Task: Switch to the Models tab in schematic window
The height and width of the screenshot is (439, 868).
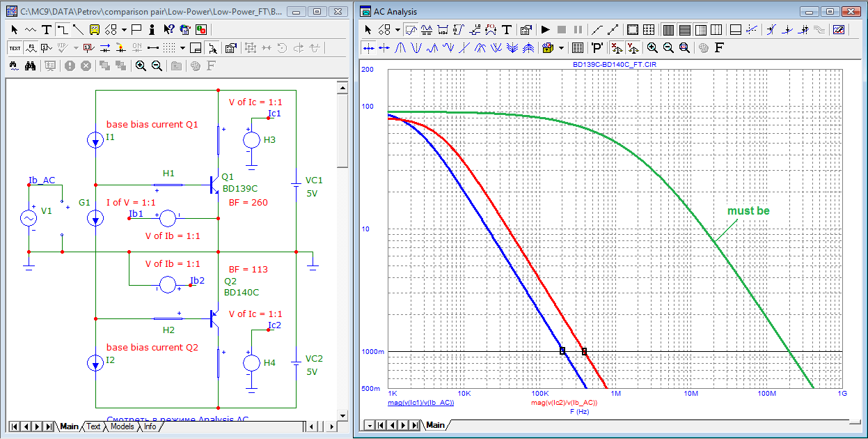Action: [x=122, y=426]
